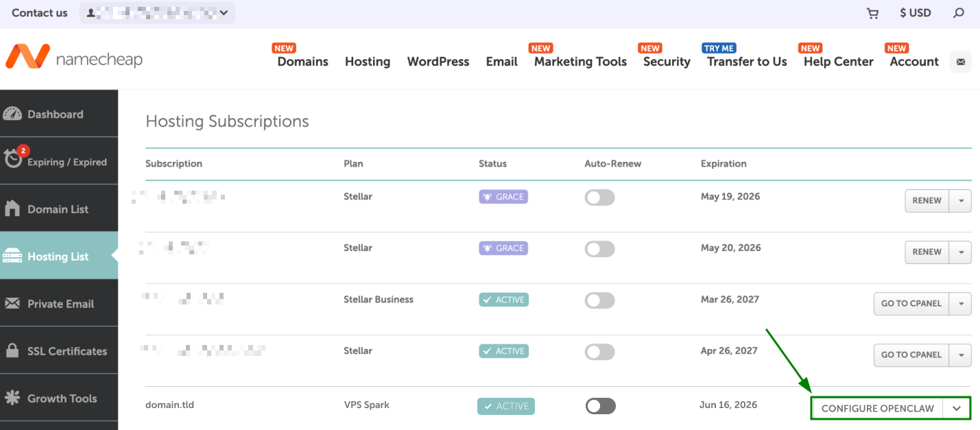The image size is (980, 430).
Task: Click the red 2 notification badge
Action: tap(23, 150)
